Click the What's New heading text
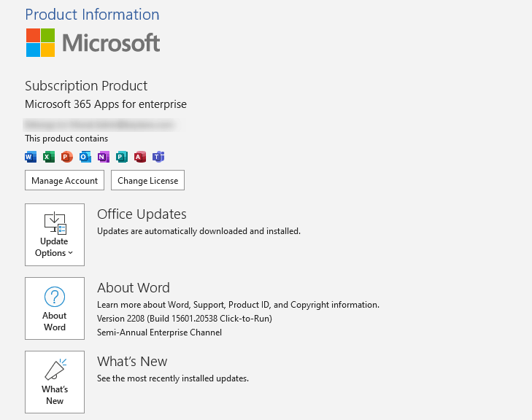This screenshot has height=420, width=532. (x=132, y=362)
